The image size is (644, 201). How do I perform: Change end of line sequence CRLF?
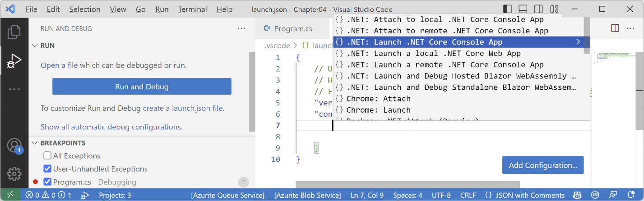[468, 195]
